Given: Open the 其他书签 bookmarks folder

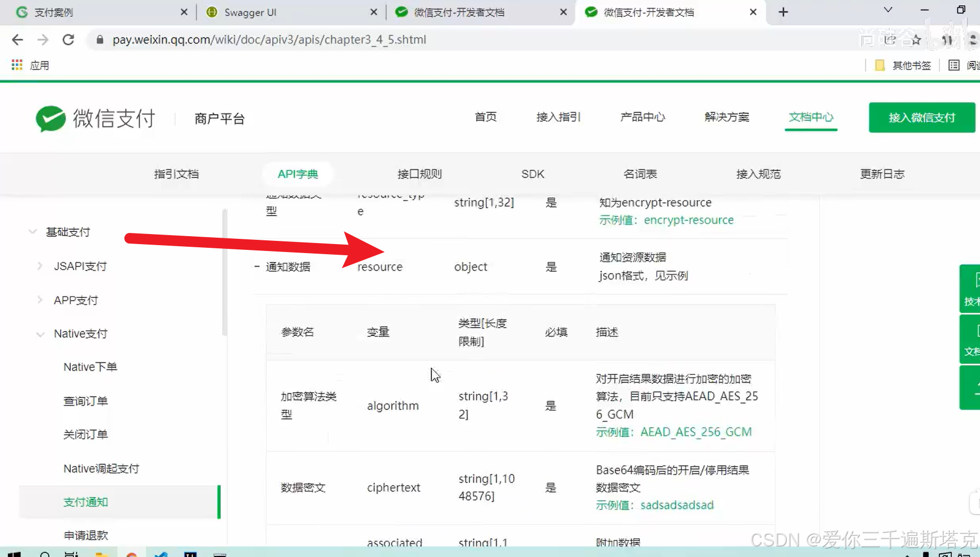Looking at the screenshot, I should pyautogui.click(x=903, y=65).
